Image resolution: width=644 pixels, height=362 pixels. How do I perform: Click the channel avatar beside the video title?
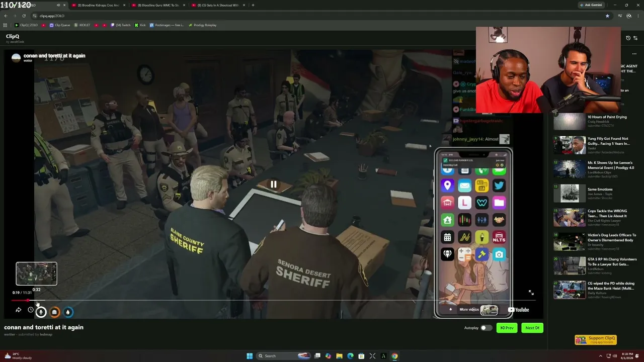coord(16,58)
